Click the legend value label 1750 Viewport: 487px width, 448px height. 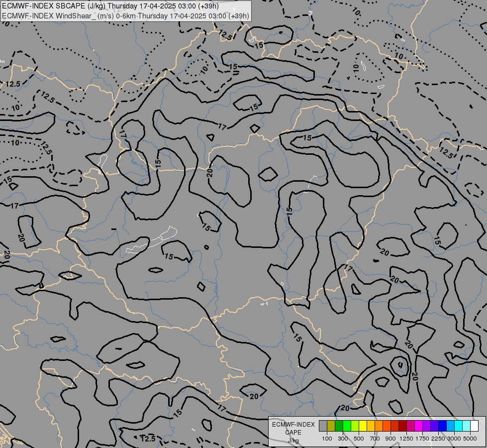pyautogui.click(x=422, y=439)
